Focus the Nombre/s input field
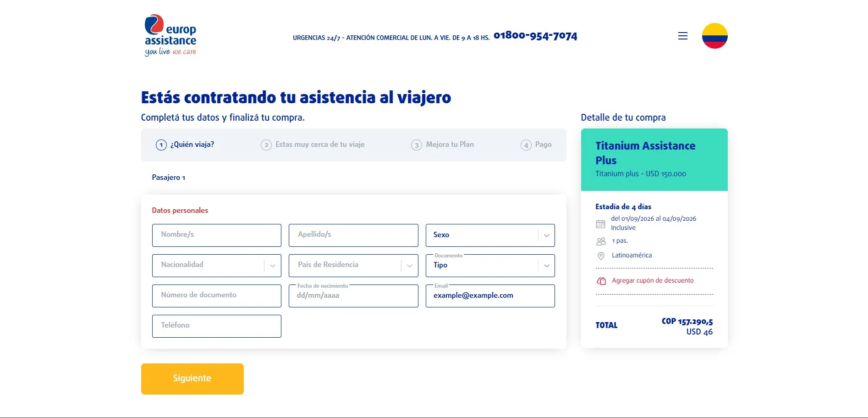868x418 pixels. coord(216,235)
